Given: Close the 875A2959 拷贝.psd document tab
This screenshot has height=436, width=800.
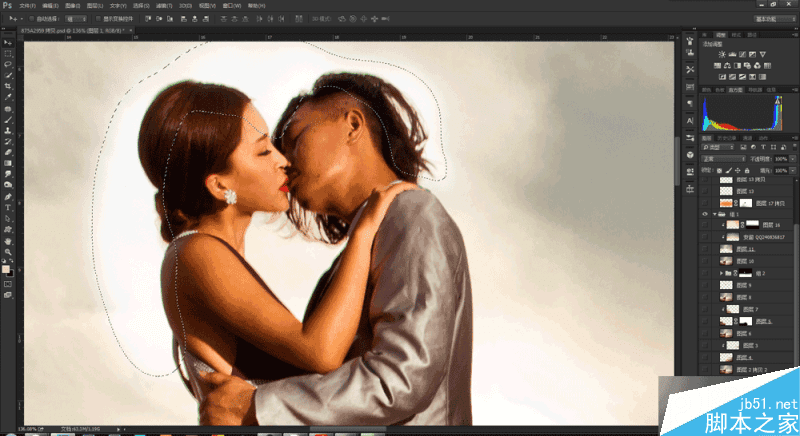Looking at the screenshot, I should pyautogui.click(x=131, y=31).
